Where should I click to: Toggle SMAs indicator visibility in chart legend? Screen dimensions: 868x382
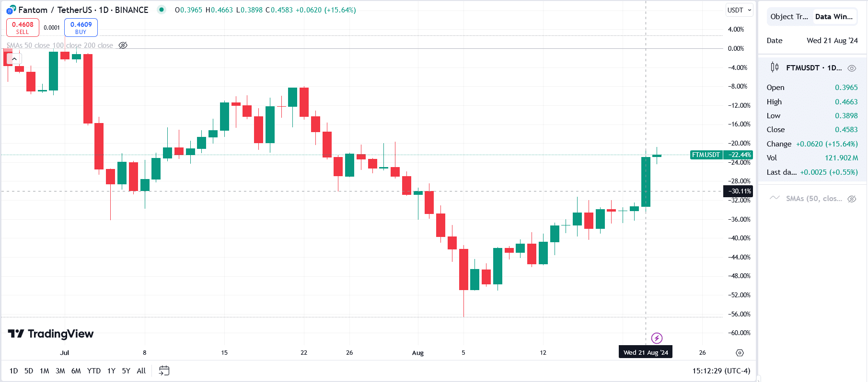(123, 45)
